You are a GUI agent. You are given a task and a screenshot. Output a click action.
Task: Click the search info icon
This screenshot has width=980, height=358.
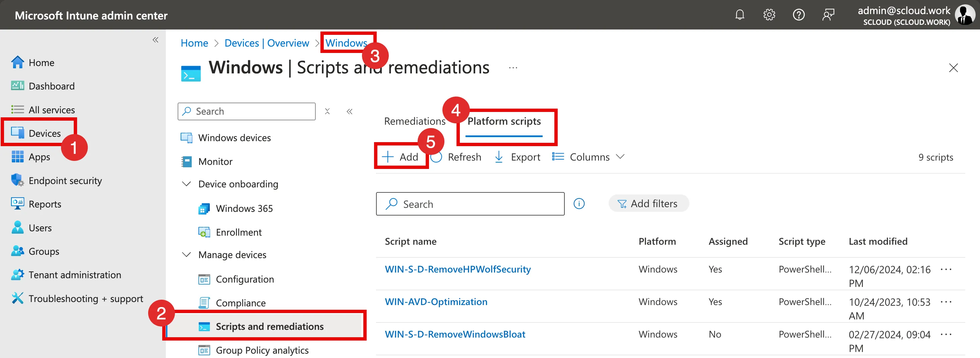(x=578, y=204)
